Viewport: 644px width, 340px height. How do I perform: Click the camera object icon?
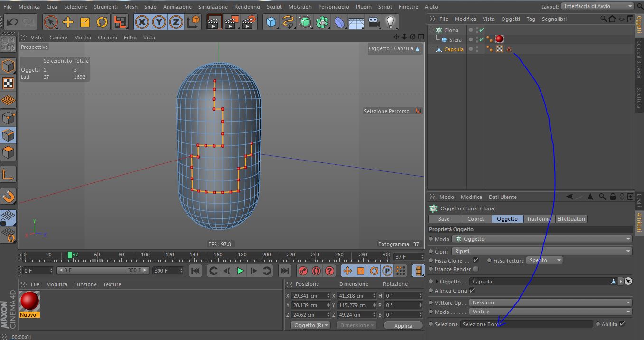pyautogui.click(x=373, y=22)
